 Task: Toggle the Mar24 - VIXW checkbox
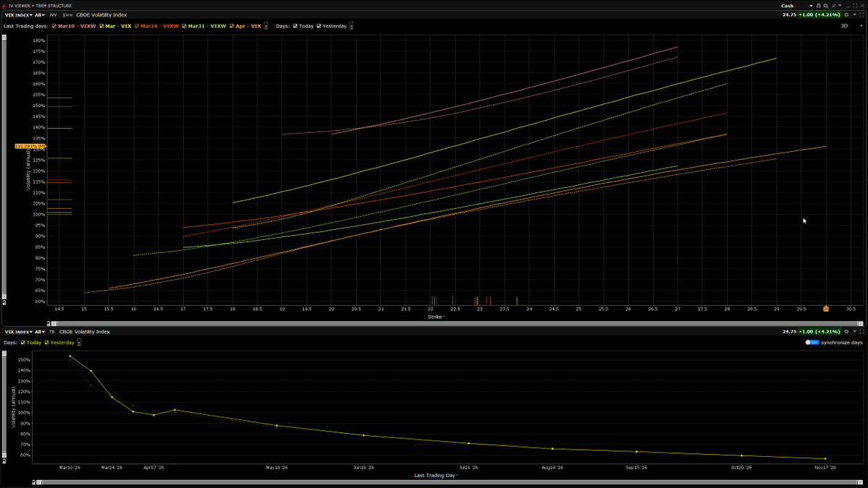[x=137, y=26]
